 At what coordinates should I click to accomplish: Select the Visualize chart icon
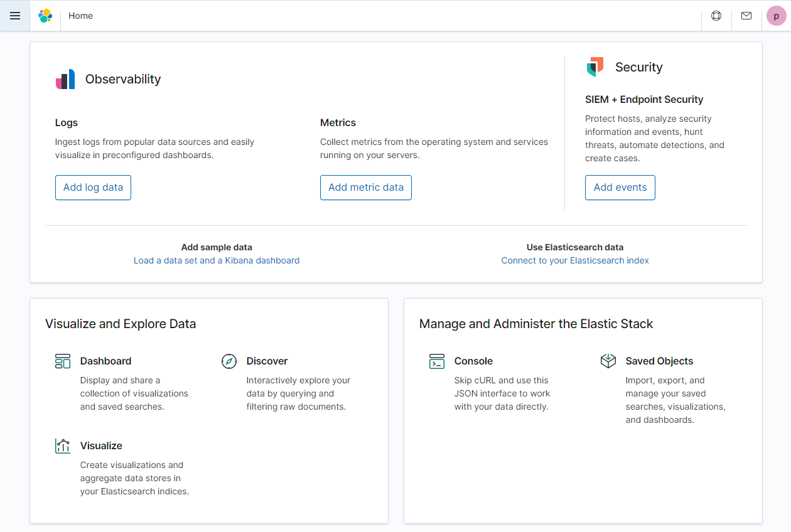pyautogui.click(x=63, y=445)
